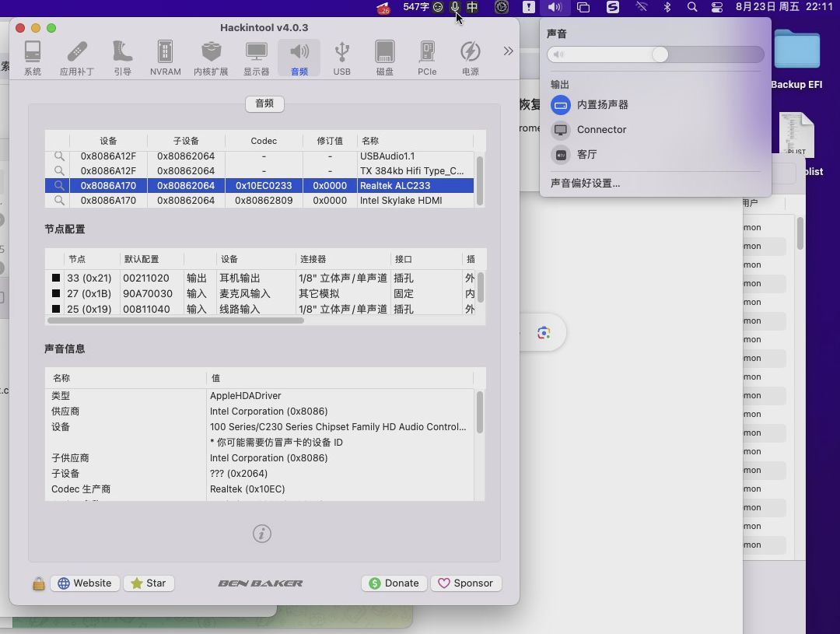Select the TX 384kb Hifi Type_C device row

(x=259, y=170)
